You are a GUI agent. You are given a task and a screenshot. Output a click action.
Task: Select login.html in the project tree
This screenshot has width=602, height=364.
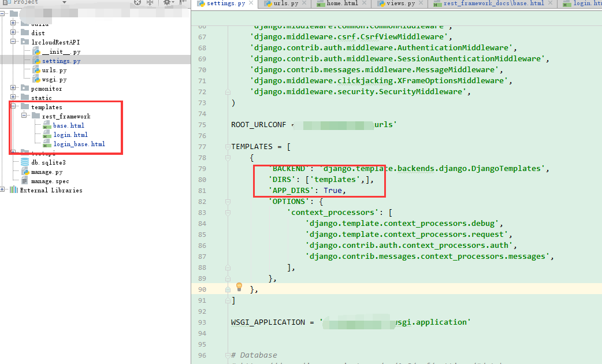[x=70, y=135]
